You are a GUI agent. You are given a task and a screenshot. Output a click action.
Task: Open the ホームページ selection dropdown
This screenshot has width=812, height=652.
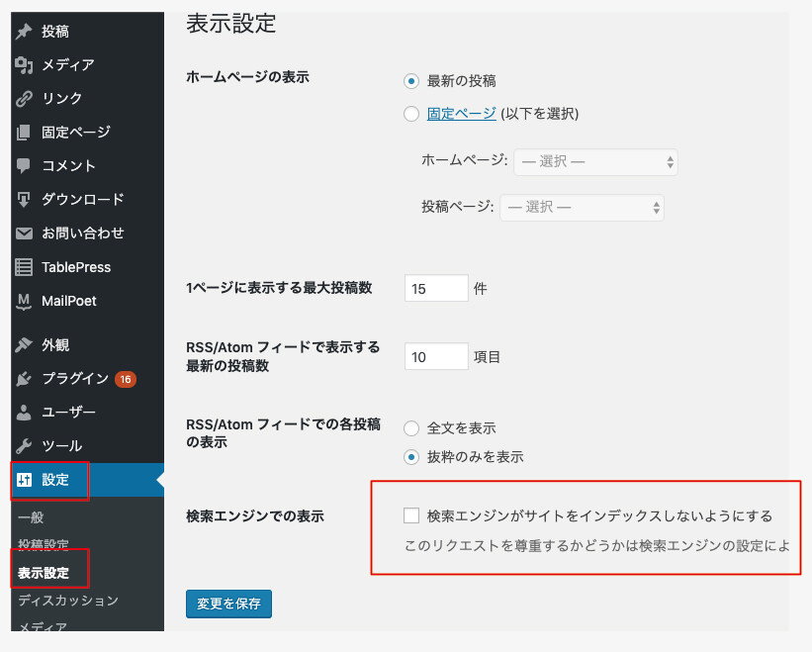click(x=595, y=161)
